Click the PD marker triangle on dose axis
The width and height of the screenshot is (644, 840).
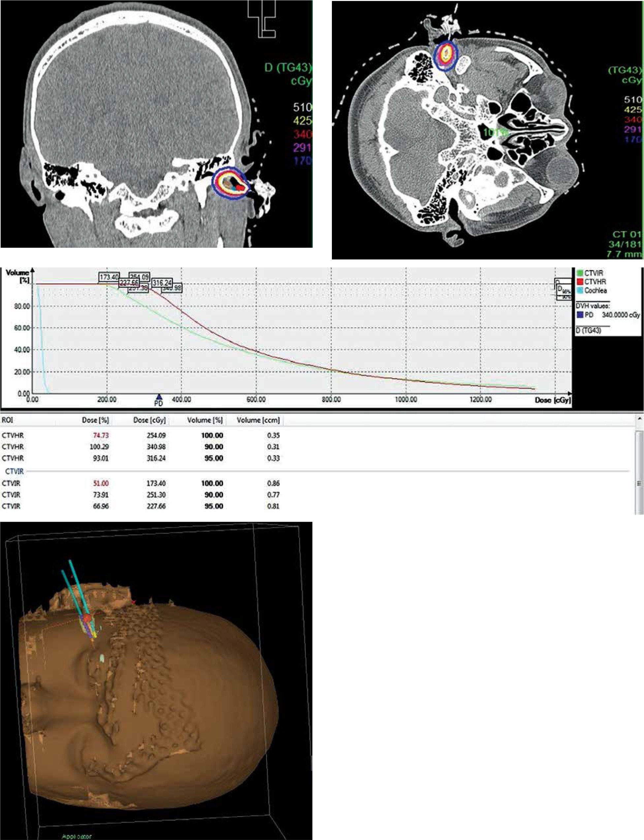(159, 397)
